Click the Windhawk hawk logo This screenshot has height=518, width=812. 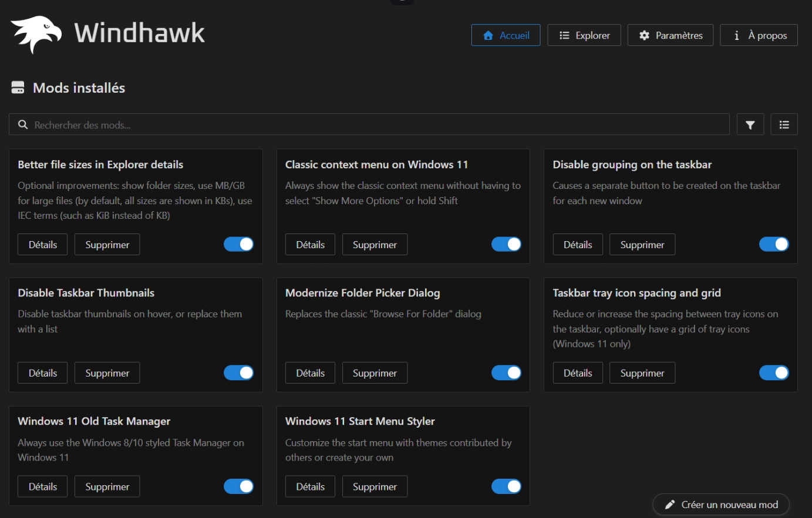(36, 34)
